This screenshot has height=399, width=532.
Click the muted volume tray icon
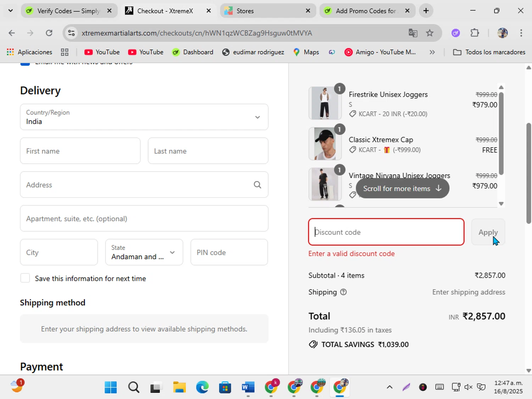pos(469,387)
